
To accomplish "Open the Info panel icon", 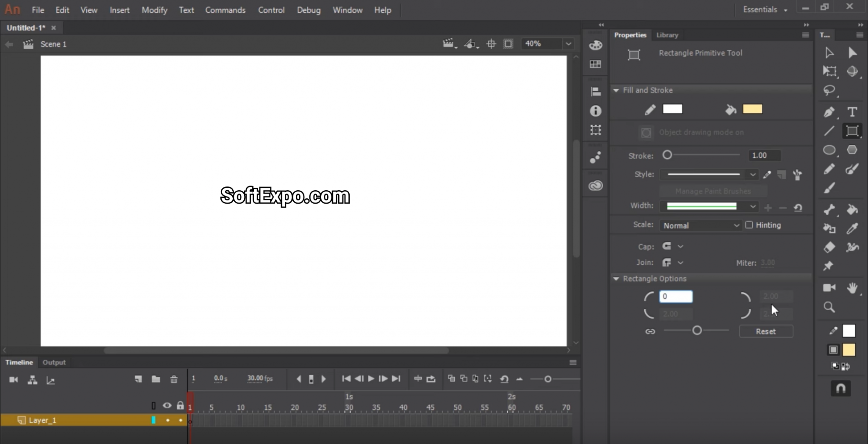I will click(595, 111).
